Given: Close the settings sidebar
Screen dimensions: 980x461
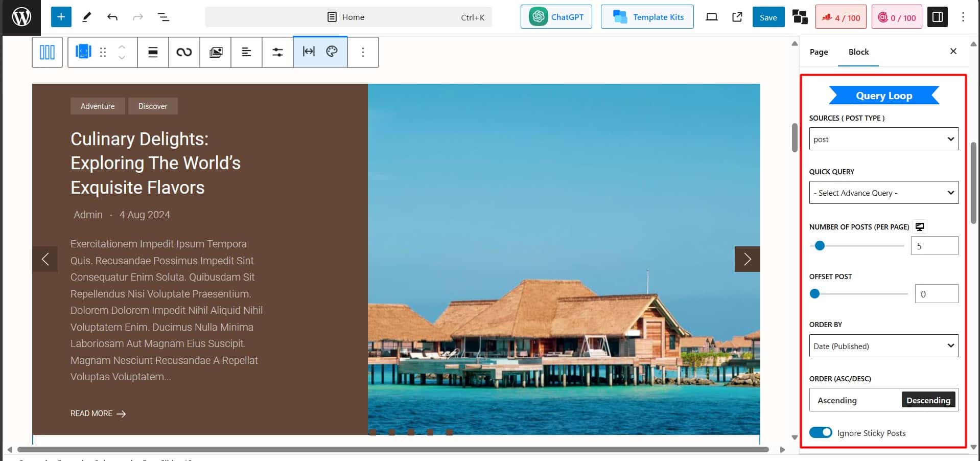Looking at the screenshot, I should point(953,51).
